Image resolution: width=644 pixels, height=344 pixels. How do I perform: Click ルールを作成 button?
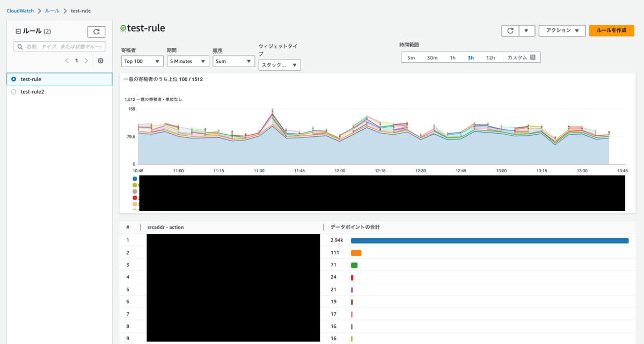[x=611, y=31]
